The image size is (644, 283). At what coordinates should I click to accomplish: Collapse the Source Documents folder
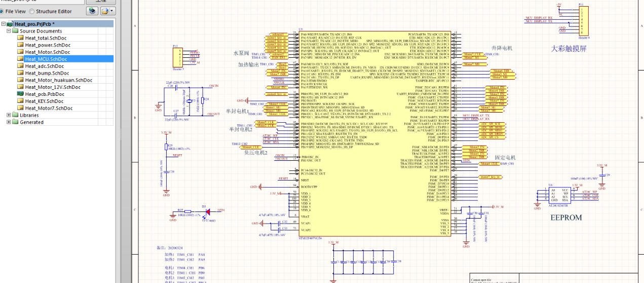[x=9, y=31]
